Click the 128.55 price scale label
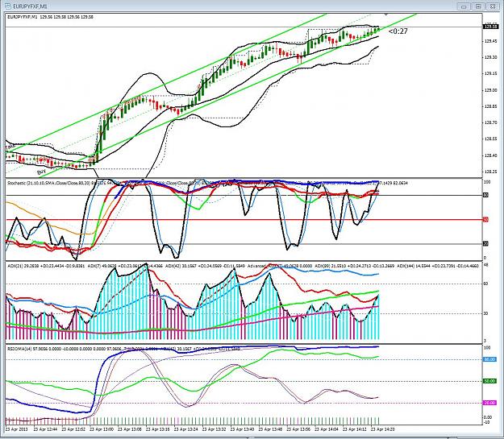504x439 pixels. click(x=490, y=139)
